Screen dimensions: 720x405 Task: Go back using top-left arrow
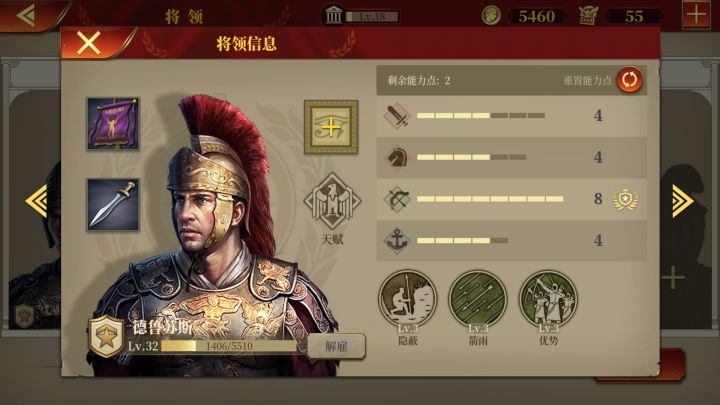26,15
